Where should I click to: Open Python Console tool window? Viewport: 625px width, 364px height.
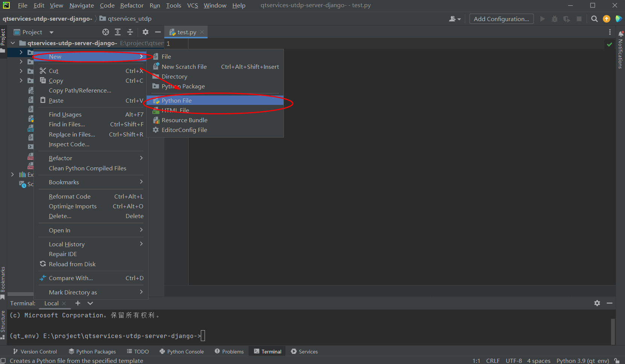pyautogui.click(x=182, y=352)
